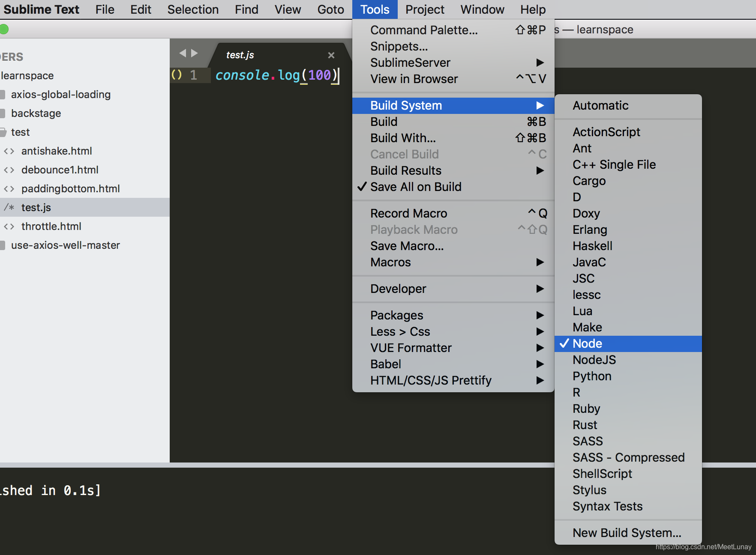Open the Selection menu
The width and height of the screenshot is (756, 555).
click(193, 9)
